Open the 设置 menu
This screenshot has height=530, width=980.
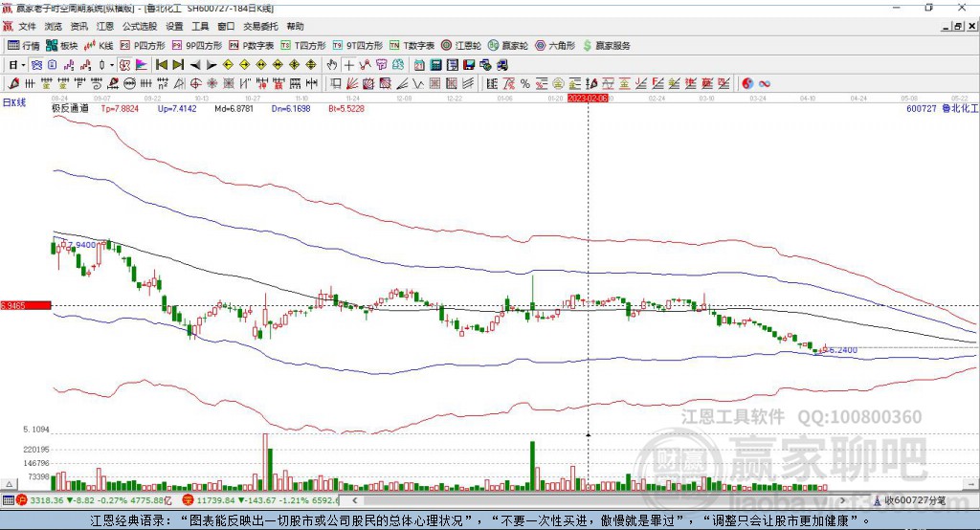174,26
